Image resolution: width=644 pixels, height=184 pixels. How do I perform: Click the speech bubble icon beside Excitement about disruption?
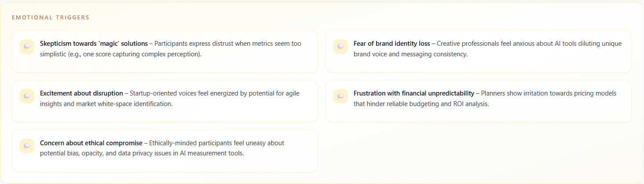[x=27, y=96]
